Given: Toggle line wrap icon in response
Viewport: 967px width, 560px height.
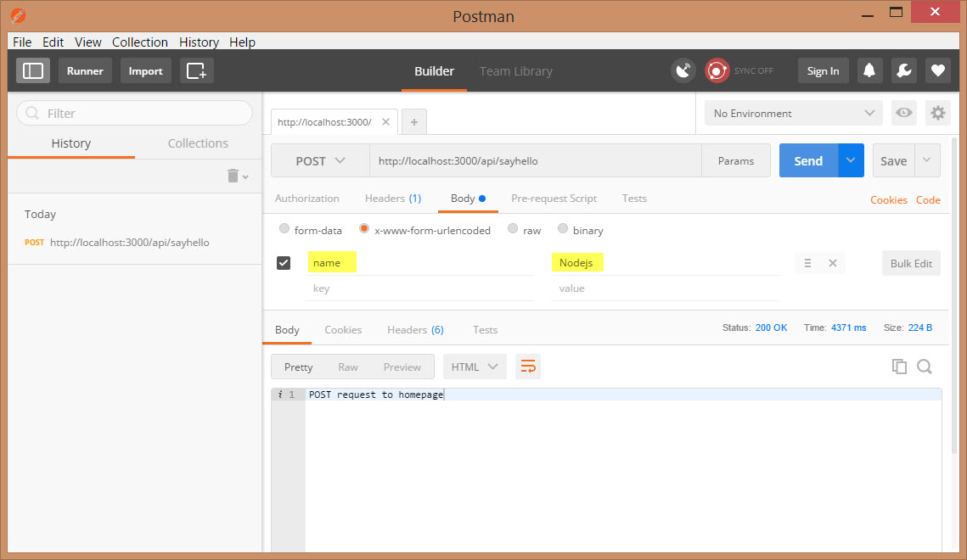Looking at the screenshot, I should tap(528, 367).
